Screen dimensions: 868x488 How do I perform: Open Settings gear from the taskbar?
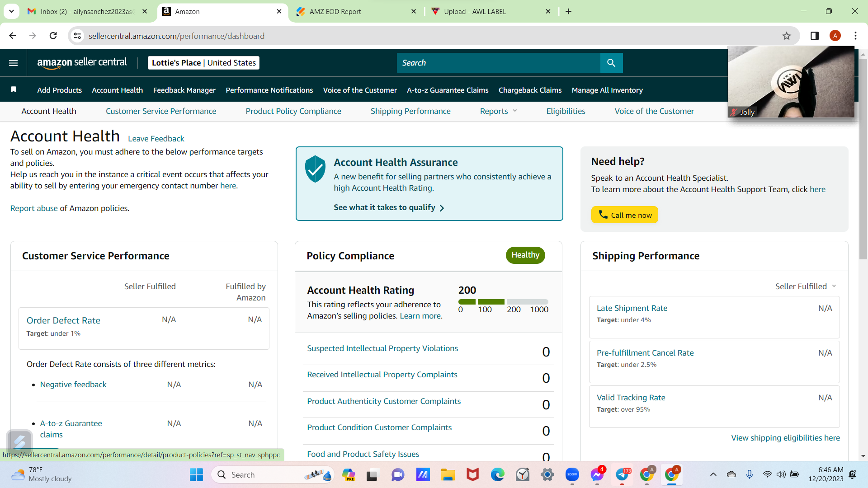pos(547,474)
